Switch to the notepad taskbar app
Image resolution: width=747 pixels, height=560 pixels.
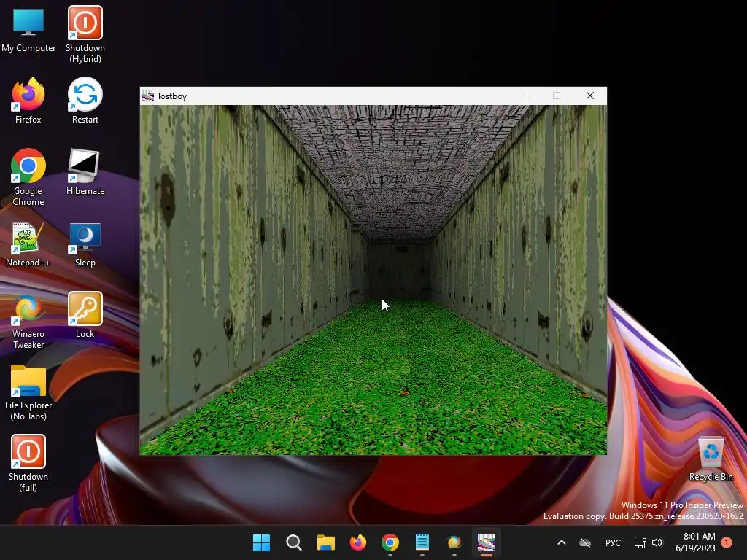tap(422, 542)
